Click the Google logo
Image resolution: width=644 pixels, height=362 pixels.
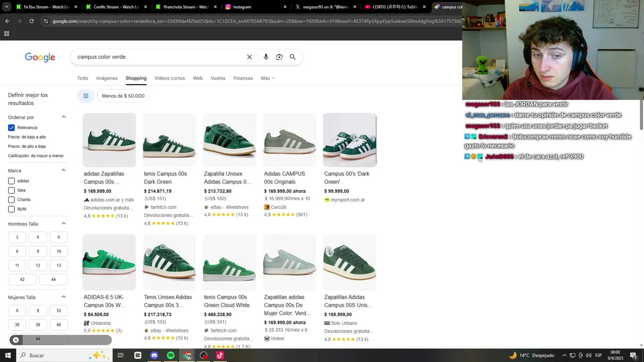click(x=40, y=57)
